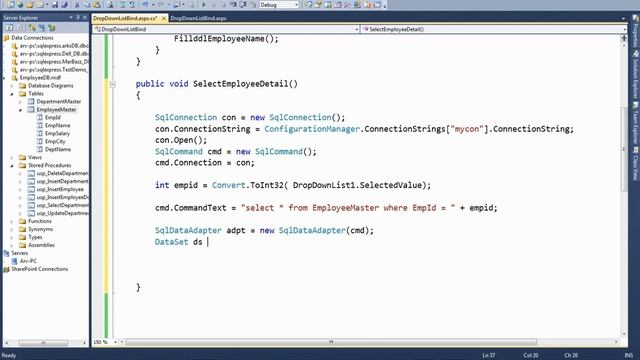This screenshot has width=640, height=360.
Task: Toggle the INS insert mode indicator
Action: point(629,355)
